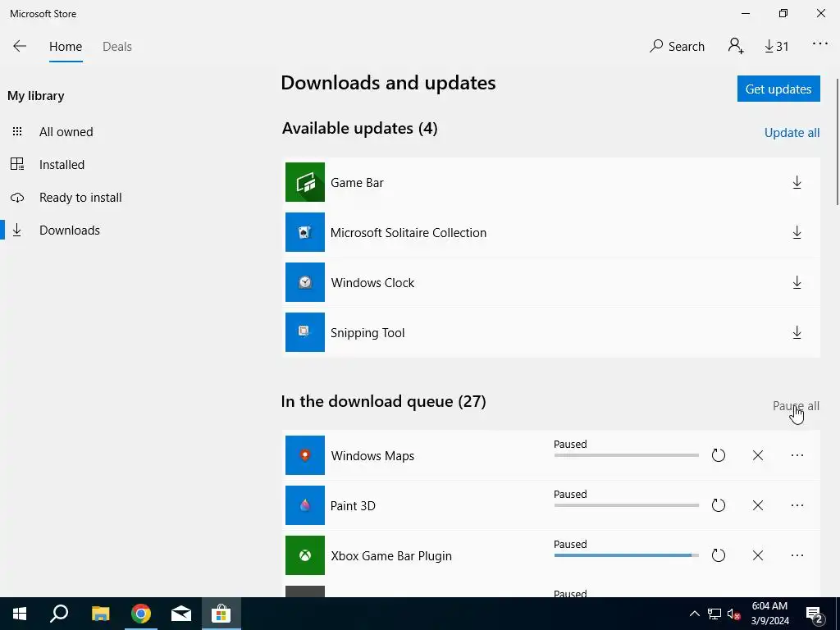Open the Xbox Game Bar Plugin app tile

[305, 555]
